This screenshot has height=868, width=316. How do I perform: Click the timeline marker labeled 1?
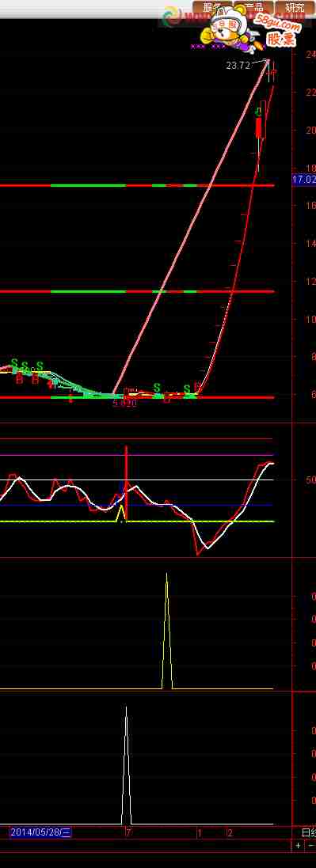pyautogui.click(x=199, y=832)
